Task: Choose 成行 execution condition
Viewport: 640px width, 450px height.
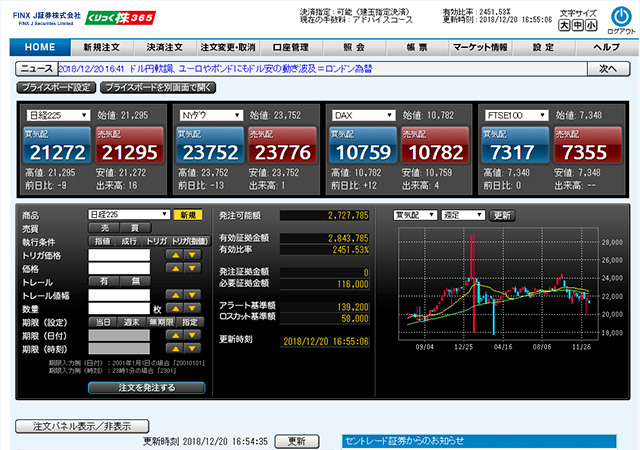Action: [129, 241]
